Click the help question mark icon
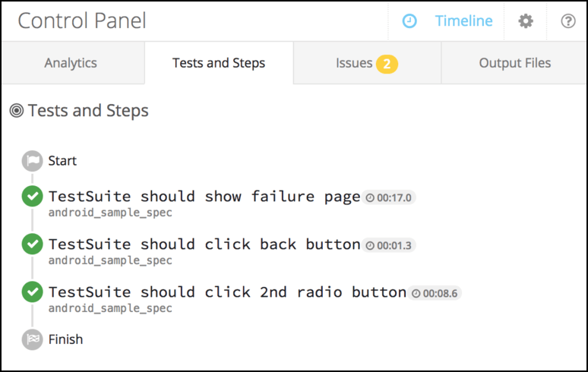 click(567, 21)
